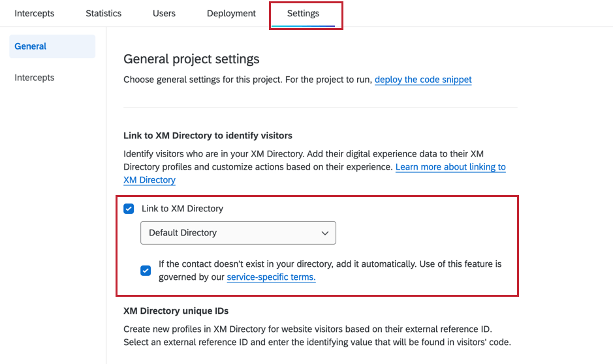
Task: Switch to the Statistics tab
Action: point(103,14)
